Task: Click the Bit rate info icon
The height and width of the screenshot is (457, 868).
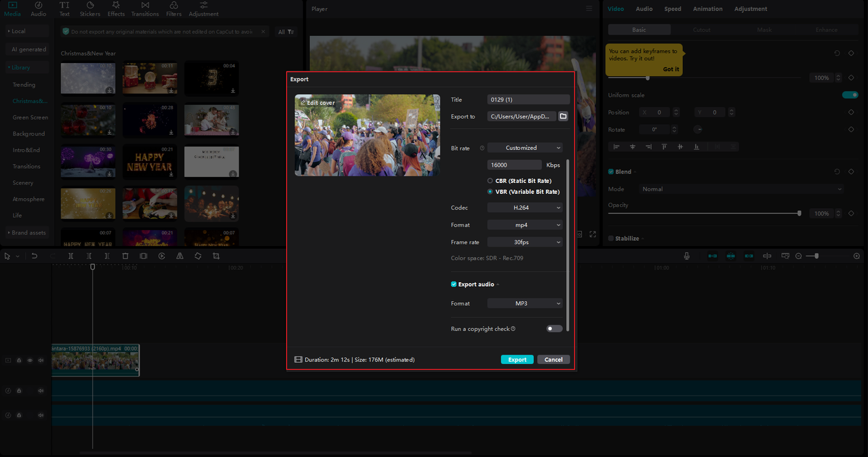Action: [482, 148]
